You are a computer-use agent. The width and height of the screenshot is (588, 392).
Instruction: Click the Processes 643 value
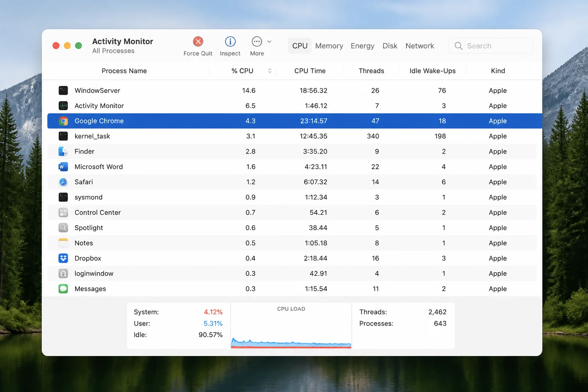[440, 323]
